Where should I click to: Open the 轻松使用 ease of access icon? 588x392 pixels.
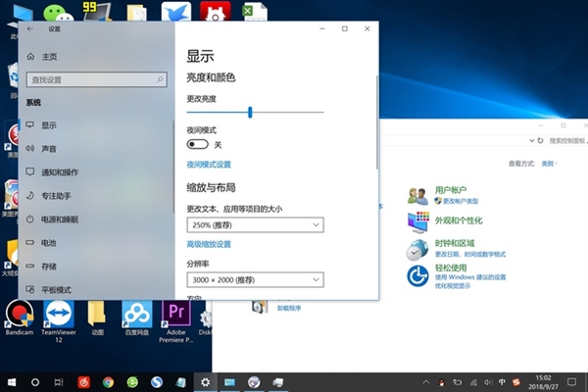418,272
